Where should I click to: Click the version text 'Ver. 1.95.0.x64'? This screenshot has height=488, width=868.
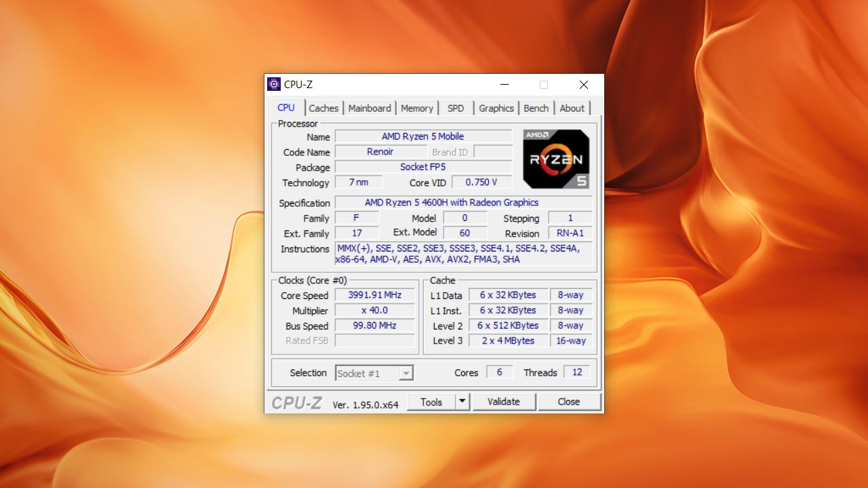point(366,405)
